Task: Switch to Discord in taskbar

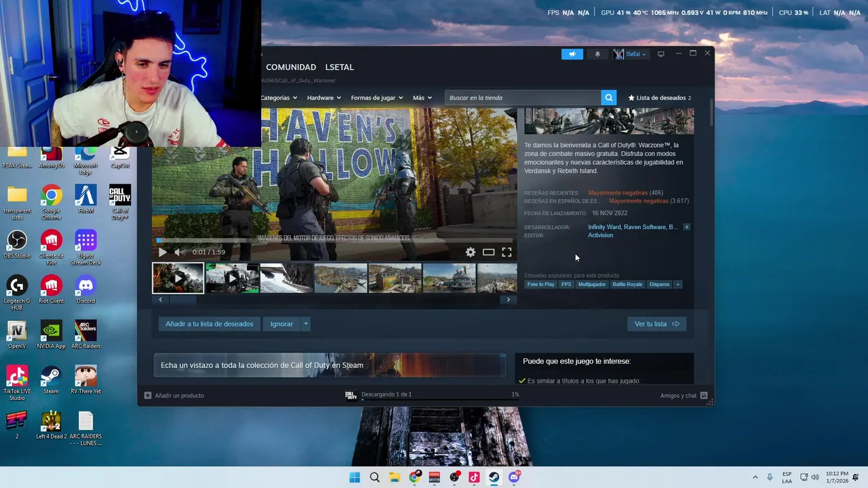Action: [514, 477]
